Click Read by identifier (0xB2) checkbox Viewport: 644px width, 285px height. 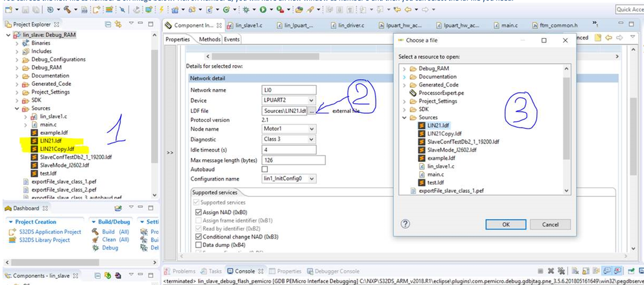point(199,229)
